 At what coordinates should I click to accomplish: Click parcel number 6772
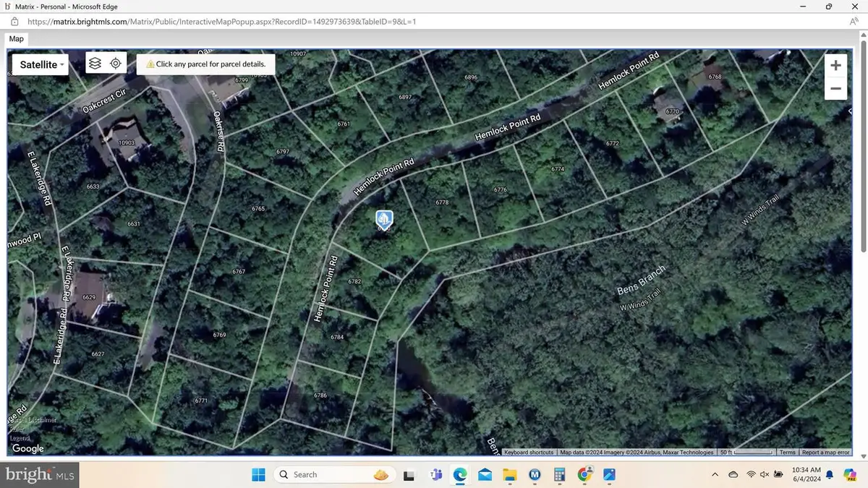(x=613, y=144)
